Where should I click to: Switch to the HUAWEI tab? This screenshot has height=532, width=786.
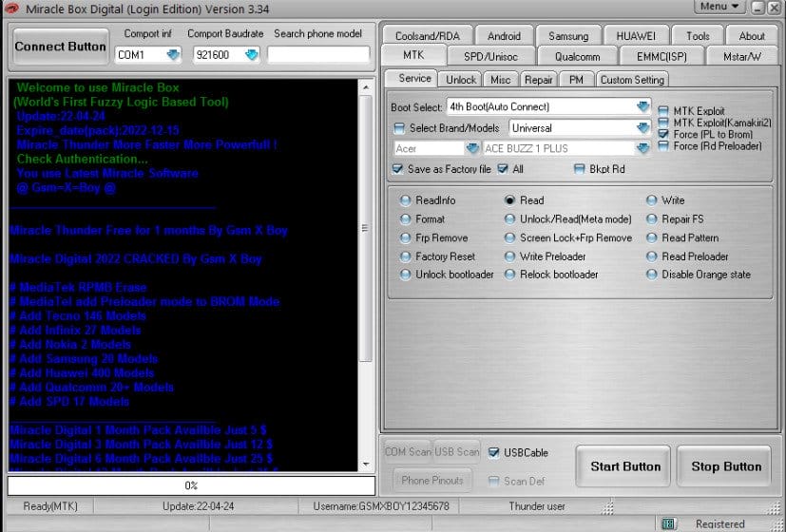coord(636,36)
